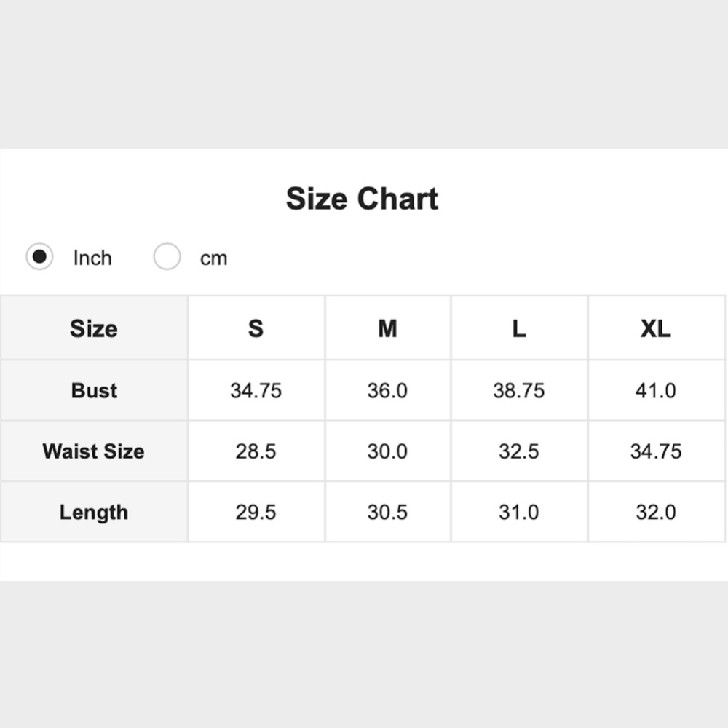
Task: Click the XL size column header
Action: click(655, 328)
